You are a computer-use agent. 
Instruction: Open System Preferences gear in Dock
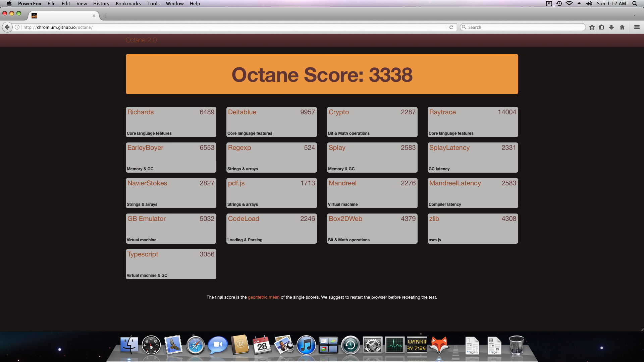[373, 345]
